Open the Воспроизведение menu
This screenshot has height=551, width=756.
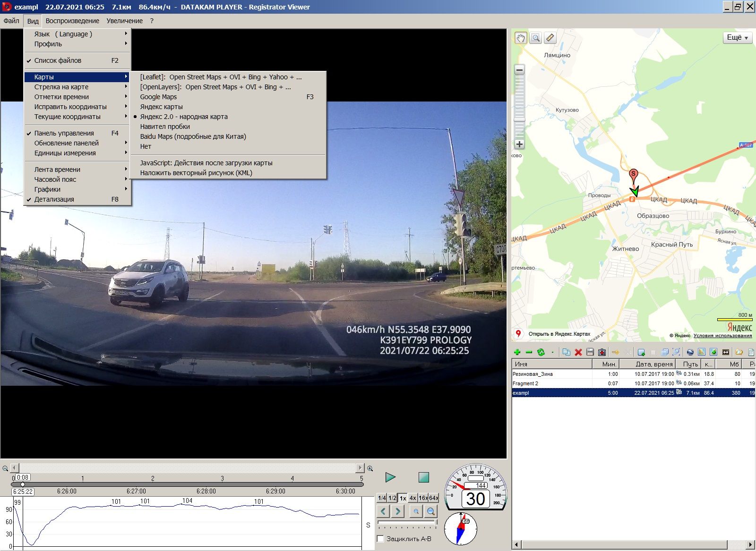(x=72, y=21)
